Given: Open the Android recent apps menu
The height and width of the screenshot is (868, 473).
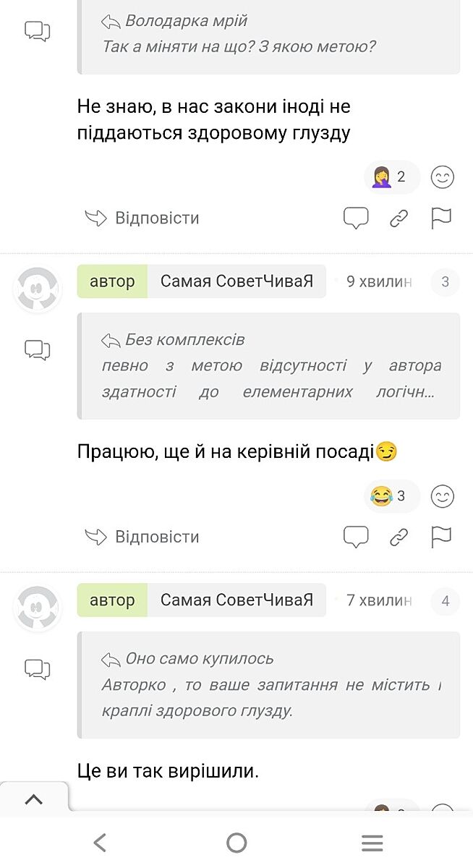Looking at the screenshot, I should (372, 843).
